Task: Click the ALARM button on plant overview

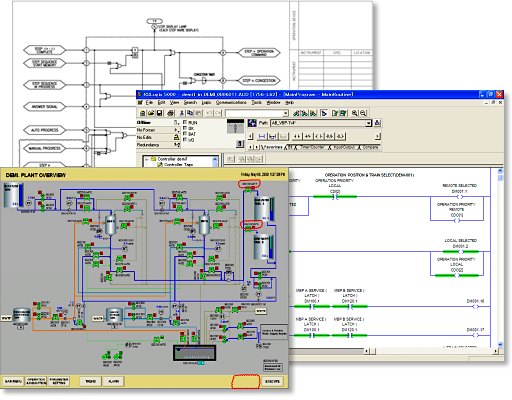Action: pos(113,381)
